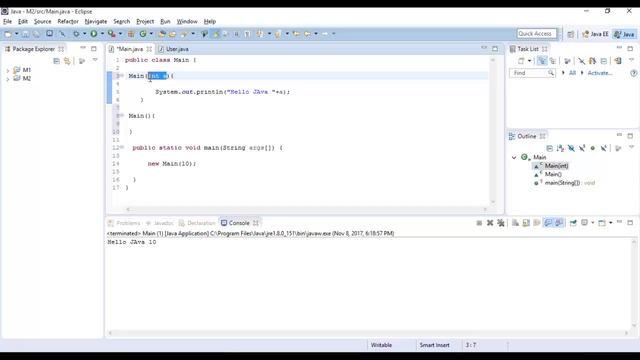This screenshot has height=360, width=640.
Task: Click Collapse All in Package Explorer
Action: [x=56, y=61]
